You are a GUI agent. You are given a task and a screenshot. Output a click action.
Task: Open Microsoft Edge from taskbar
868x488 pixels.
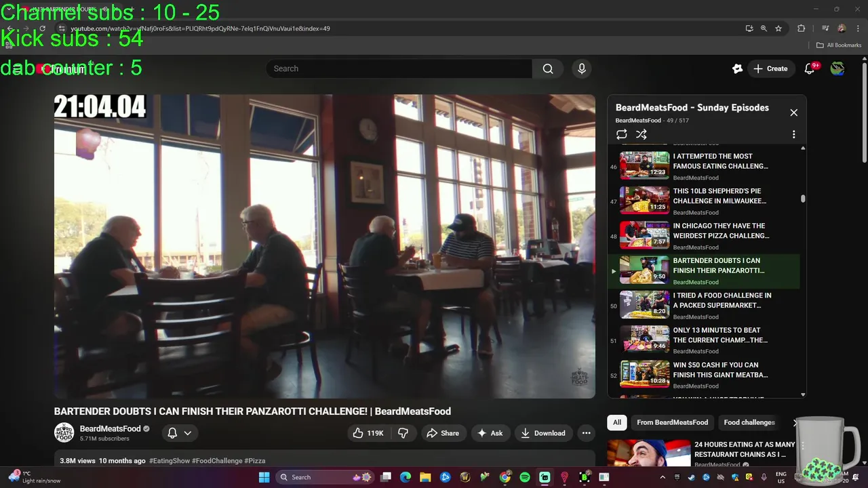[x=406, y=477]
